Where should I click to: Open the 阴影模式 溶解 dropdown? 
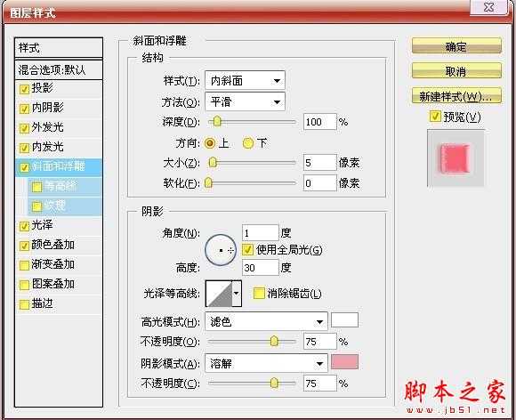[266, 363]
